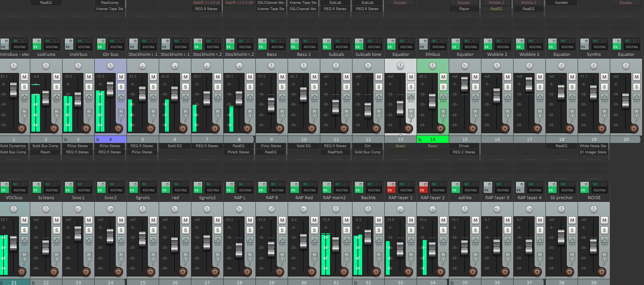This screenshot has width=644, height=285.
Task: Click the rad track name label
Action: tap(175, 198)
